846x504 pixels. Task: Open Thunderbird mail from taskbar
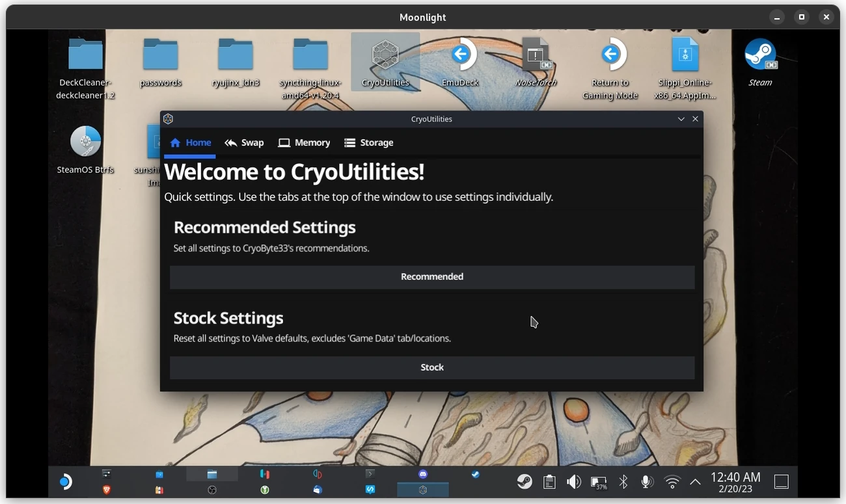[318, 490]
